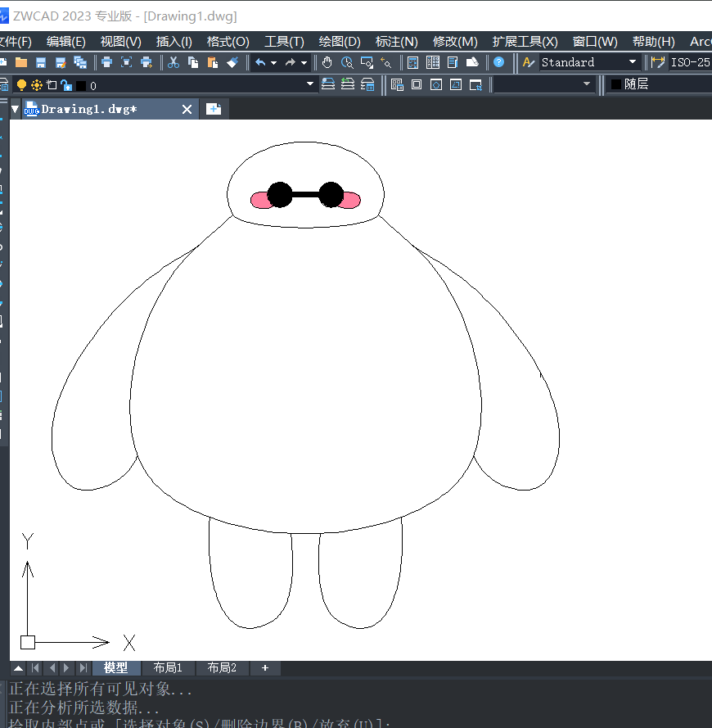Viewport: 712px width, 728px height.
Task: Open the empty combo box left of 随层
Action: [x=544, y=84]
